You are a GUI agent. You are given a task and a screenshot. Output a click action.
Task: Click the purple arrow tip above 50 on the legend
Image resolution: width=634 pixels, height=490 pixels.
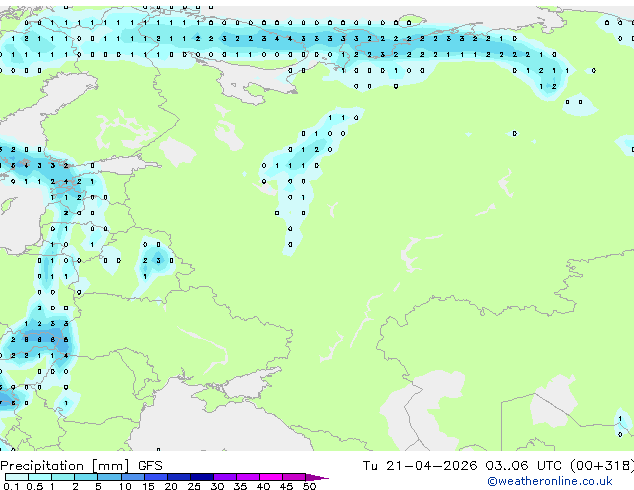point(317,477)
